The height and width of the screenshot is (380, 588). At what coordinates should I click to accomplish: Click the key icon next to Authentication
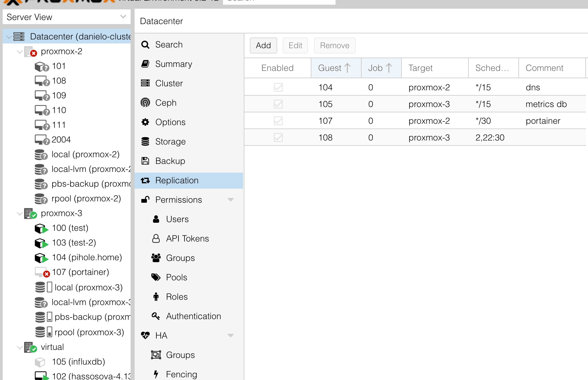coord(156,316)
